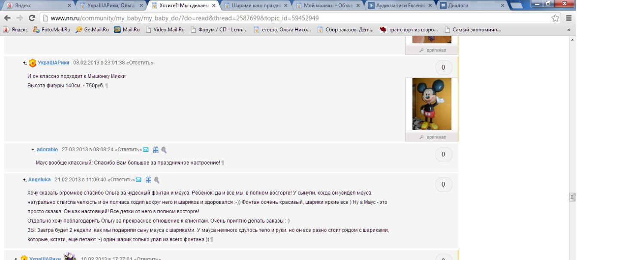Reply to Angeluka's comment

click(121, 180)
